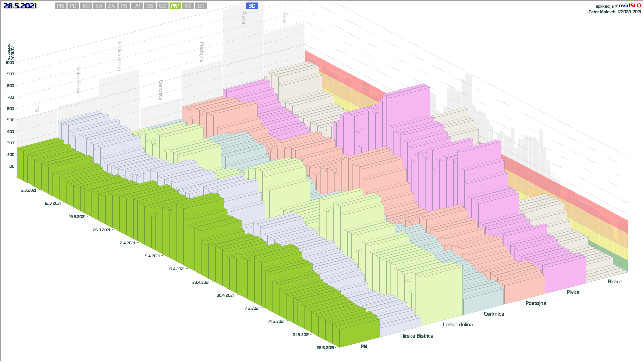The height and width of the screenshot is (362, 644).
Task: Open the OS region tab
Action: pyautogui.click(x=150, y=6)
